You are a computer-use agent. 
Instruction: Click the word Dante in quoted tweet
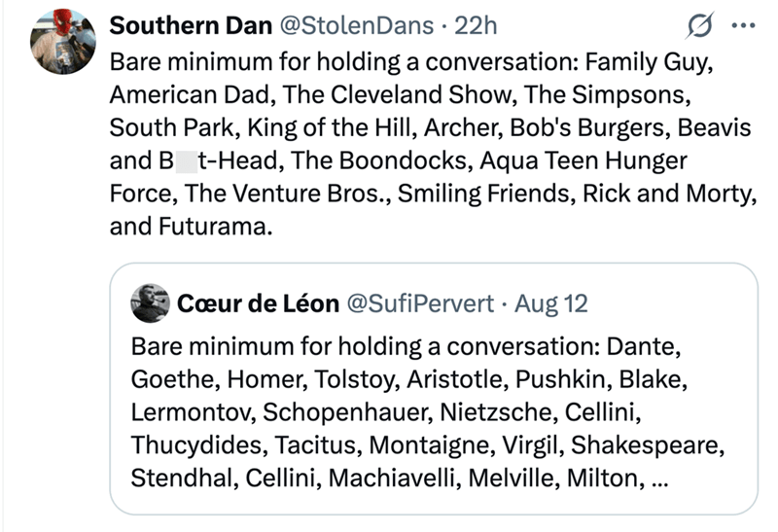[x=640, y=346]
